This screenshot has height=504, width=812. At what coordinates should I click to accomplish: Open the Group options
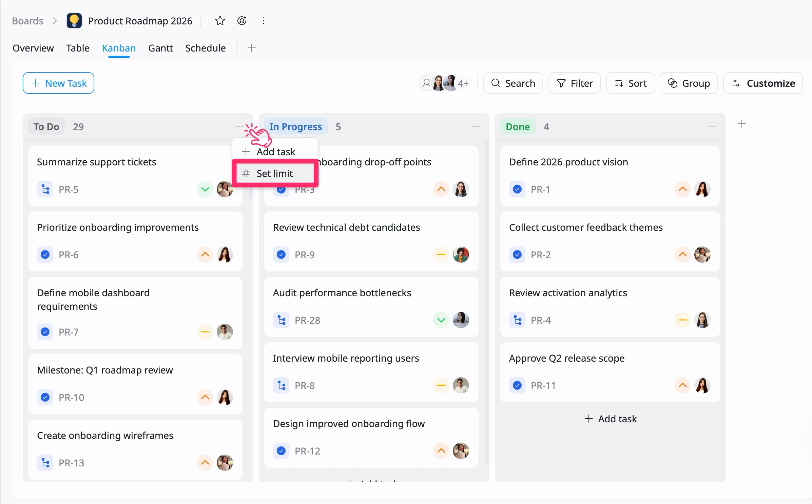pyautogui.click(x=689, y=83)
